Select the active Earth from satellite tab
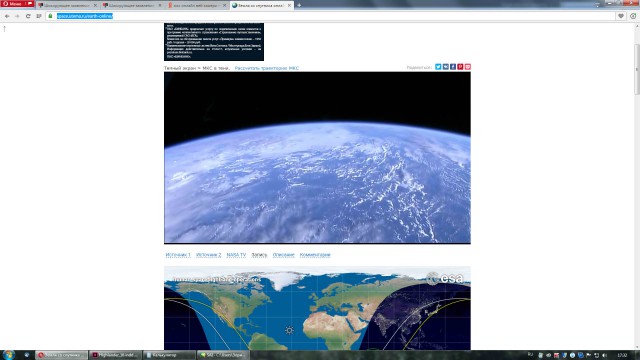 261,5
